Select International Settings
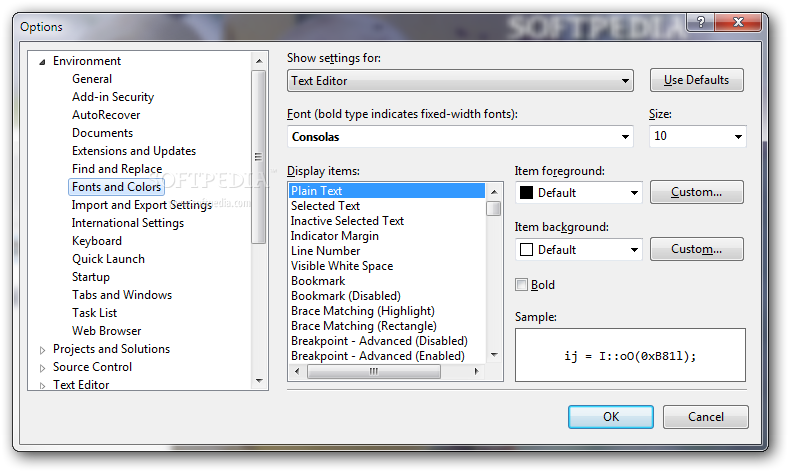This screenshot has height=472, width=789. tap(128, 223)
